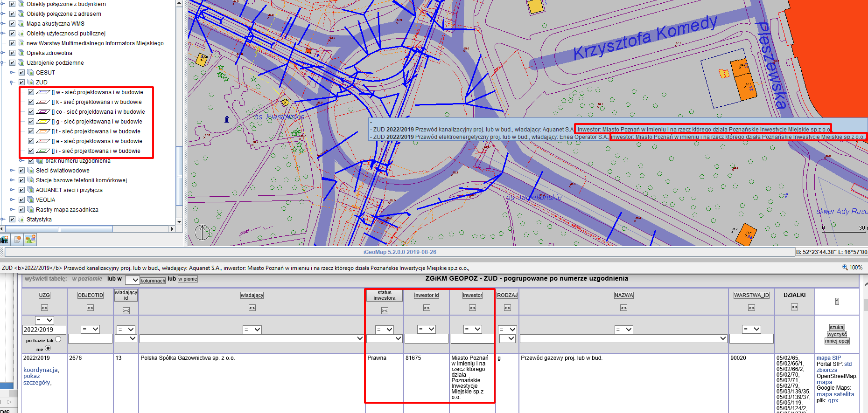Click the sort icon under DZIALKI column

coord(794,307)
